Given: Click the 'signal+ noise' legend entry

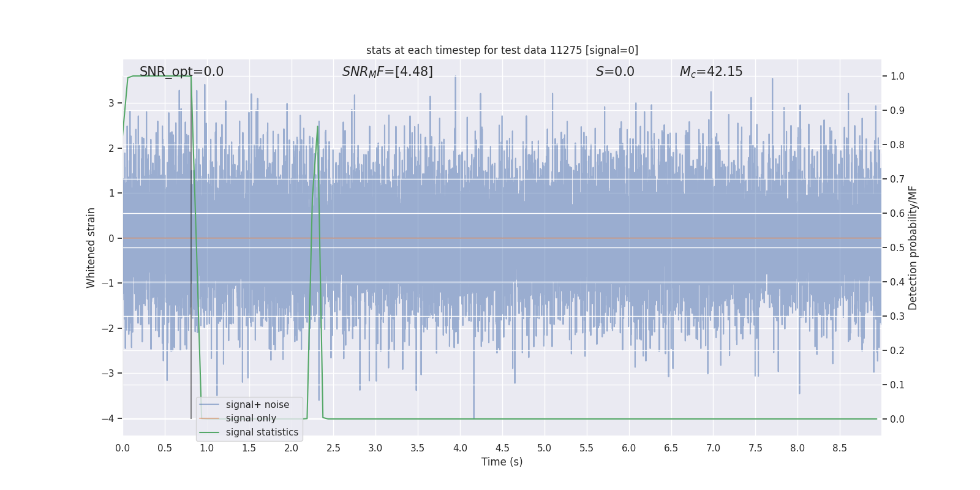Looking at the screenshot, I should pos(257,405).
